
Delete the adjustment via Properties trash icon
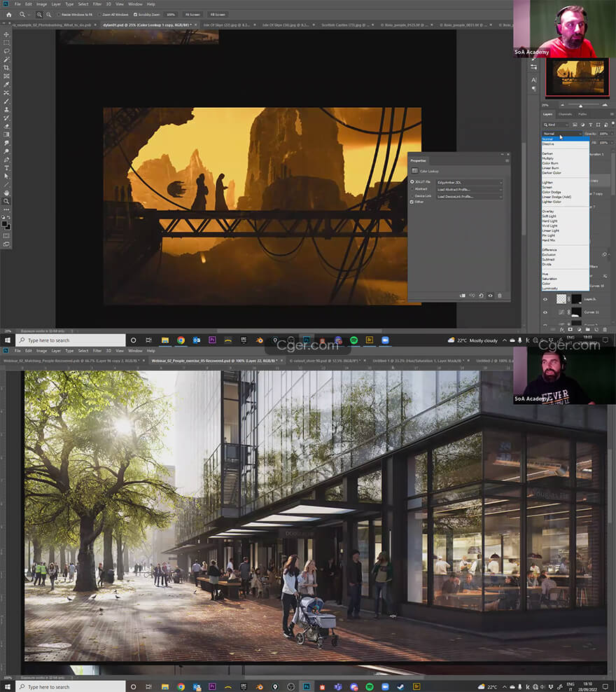(500, 296)
